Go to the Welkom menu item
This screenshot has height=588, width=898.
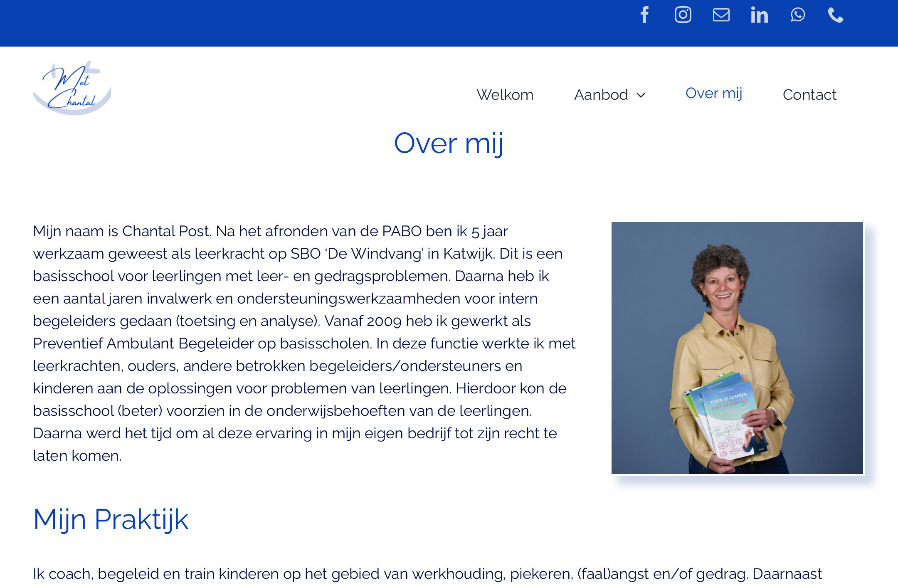tap(505, 95)
